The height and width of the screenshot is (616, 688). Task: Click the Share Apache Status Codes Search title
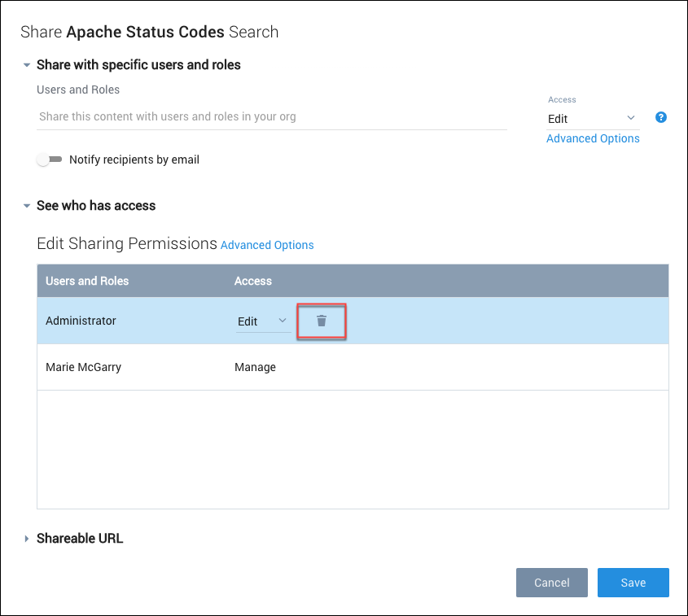pos(149,32)
